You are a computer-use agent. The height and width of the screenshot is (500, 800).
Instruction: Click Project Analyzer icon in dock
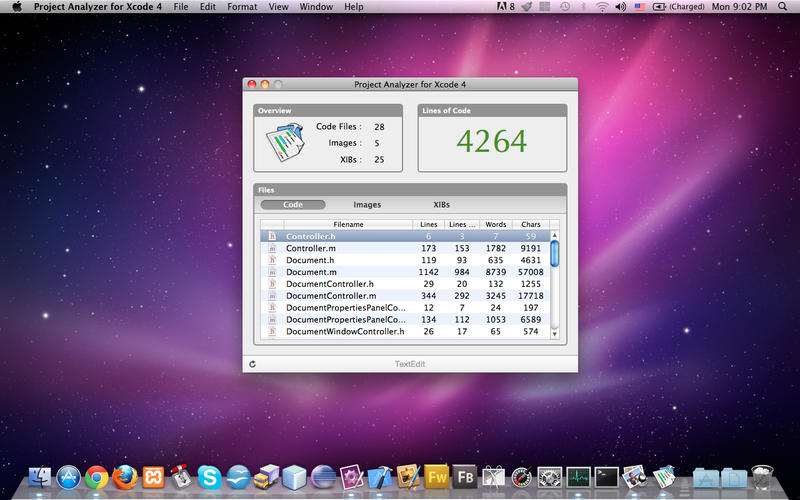point(664,478)
